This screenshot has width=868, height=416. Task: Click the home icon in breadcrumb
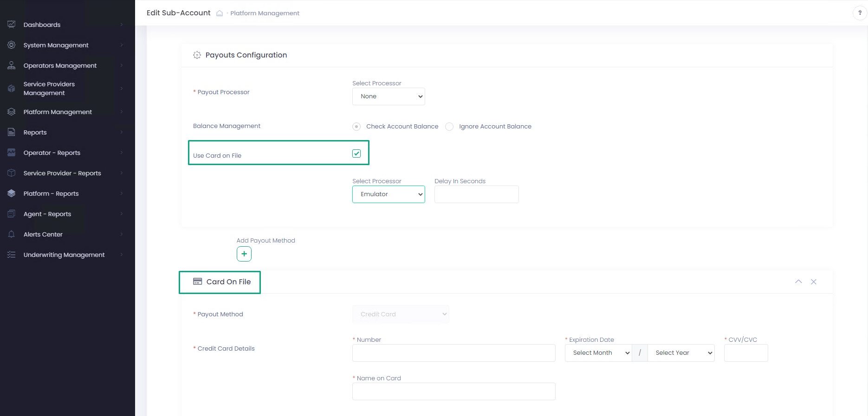tap(220, 13)
